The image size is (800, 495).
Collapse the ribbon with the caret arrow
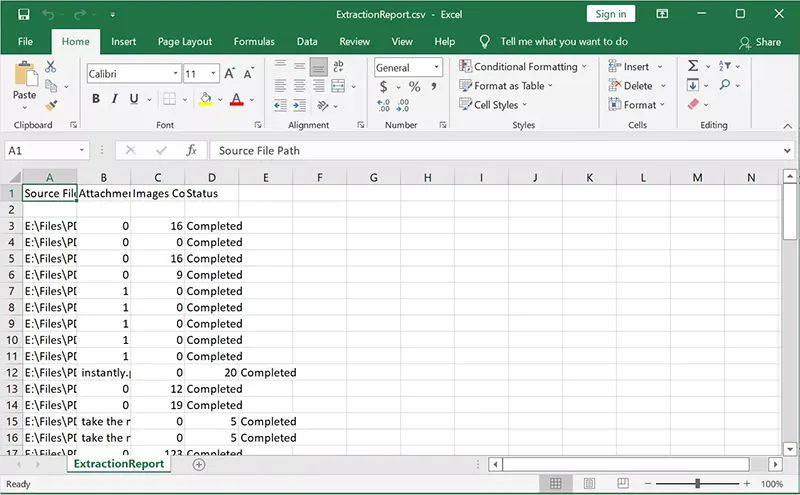(788, 126)
